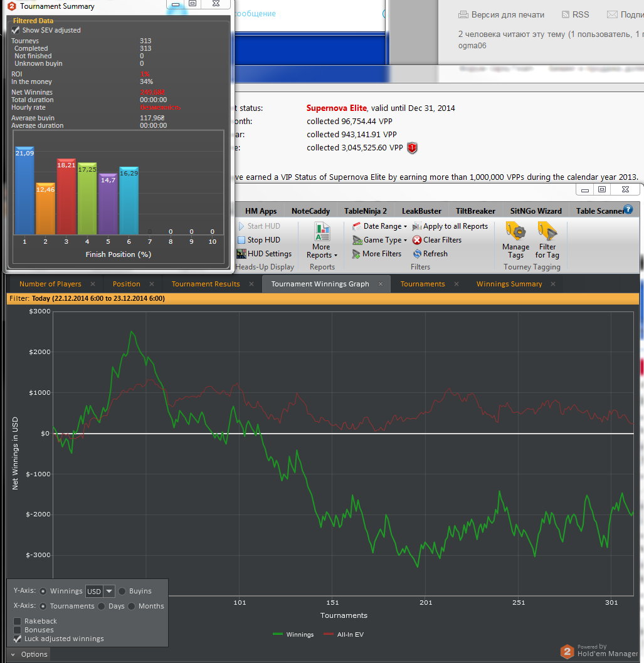This screenshot has height=663, width=644.
Task: Open the TiltBreaker ribbon tab
Action: point(475,211)
